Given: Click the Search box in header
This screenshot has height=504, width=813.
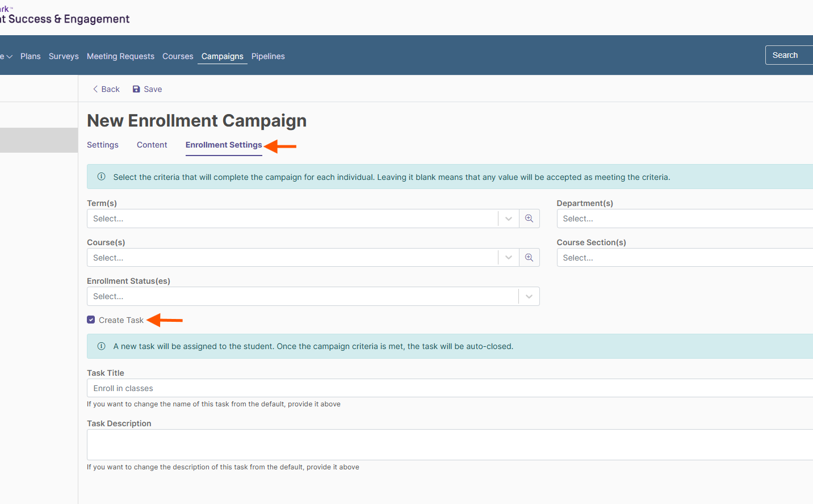Looking at the screenshot, I should (x=789, y=55).
